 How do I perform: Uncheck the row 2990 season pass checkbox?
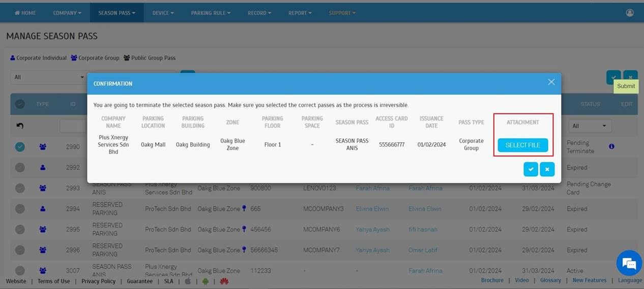click(20, 147)
